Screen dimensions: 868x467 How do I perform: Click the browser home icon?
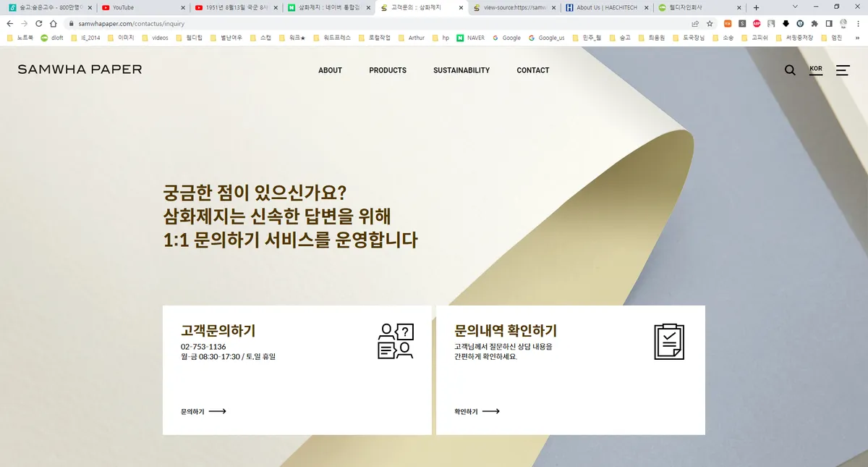tap(54, 23)
